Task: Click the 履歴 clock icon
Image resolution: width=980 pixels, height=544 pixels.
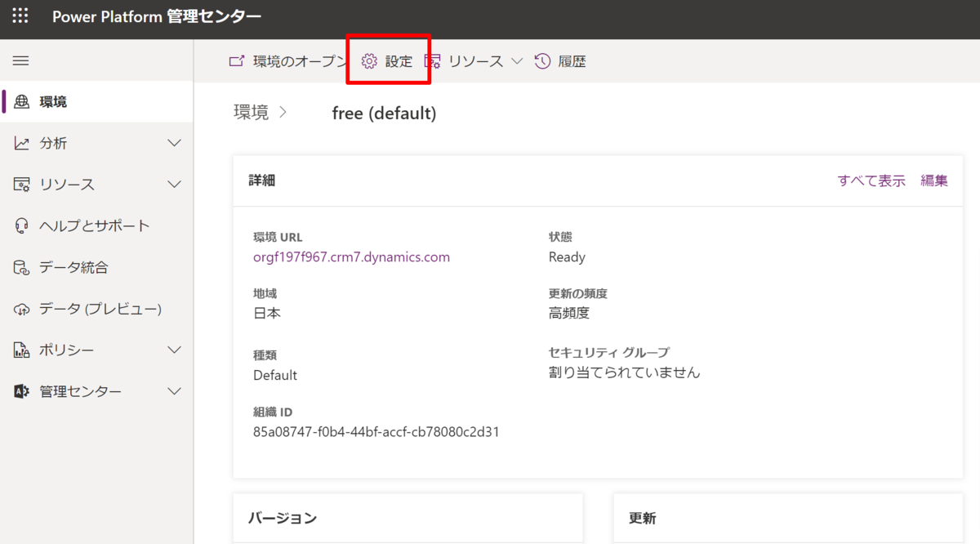Action: (x=542, y=61)
